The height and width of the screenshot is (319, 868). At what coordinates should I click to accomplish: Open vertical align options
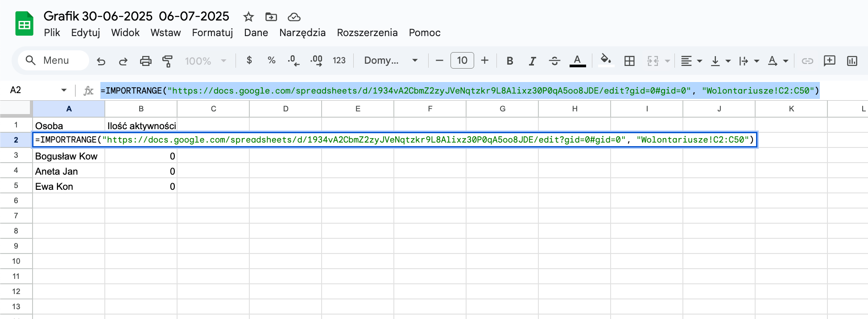click(720, 61)
